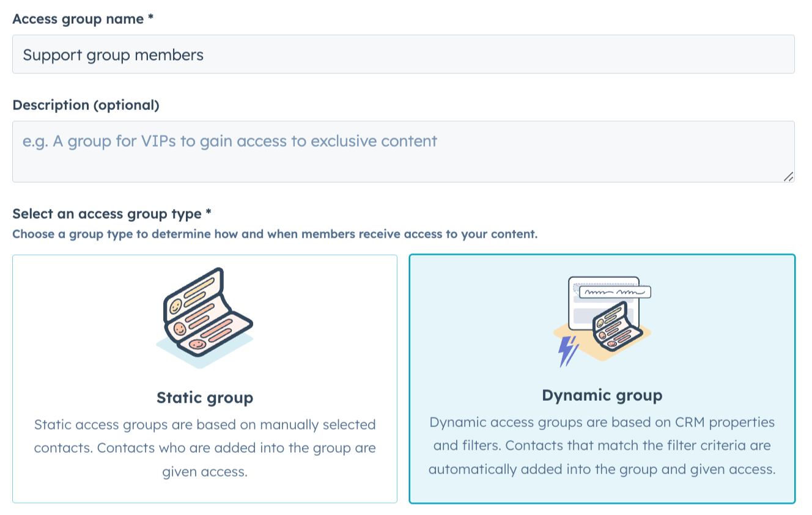812x515 pixels.
Task: Select the Static group card
Action: pos(205,379)
